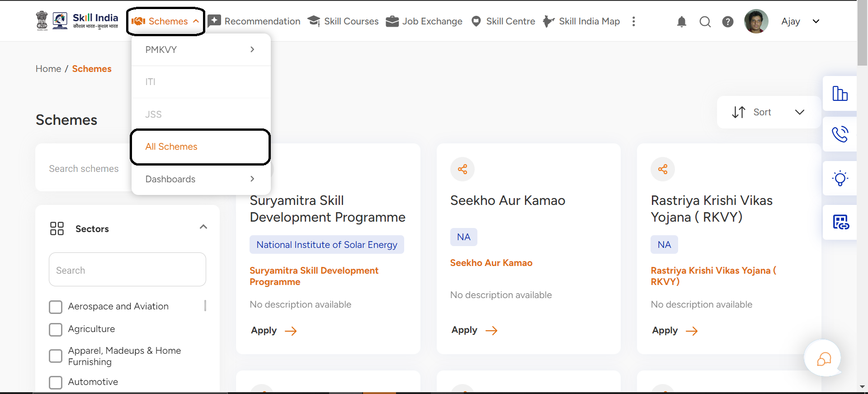Select the lightbulb ideas sidebar icon
This screenshot has height=394, width=868.
click(840, 178)
